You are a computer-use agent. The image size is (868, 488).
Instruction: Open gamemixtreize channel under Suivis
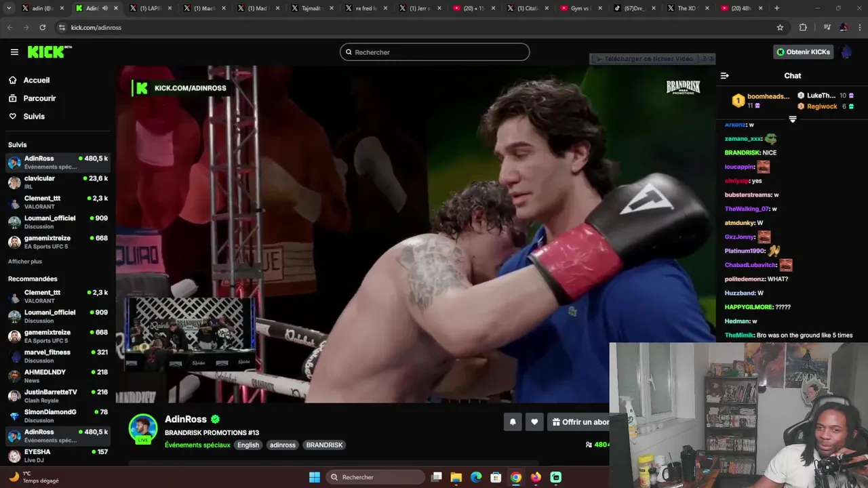pyautogui.click(x=58, y=242)
